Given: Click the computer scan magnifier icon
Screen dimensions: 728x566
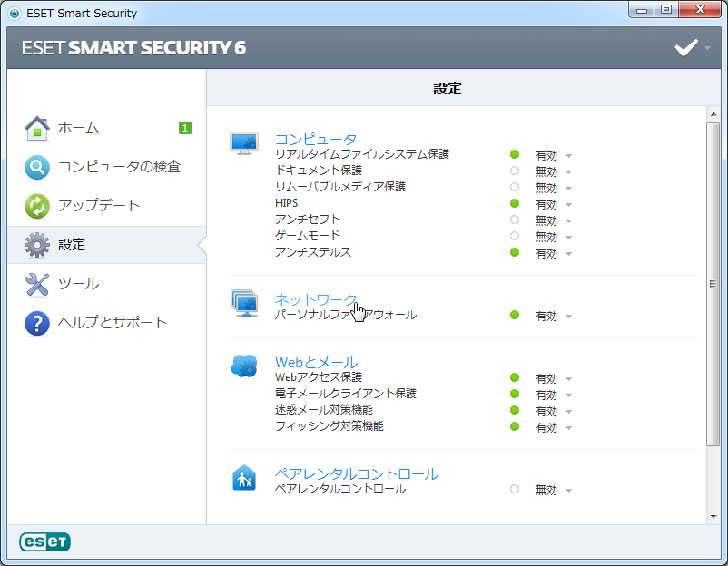Looking at the screenshot, I should [36, 167].
